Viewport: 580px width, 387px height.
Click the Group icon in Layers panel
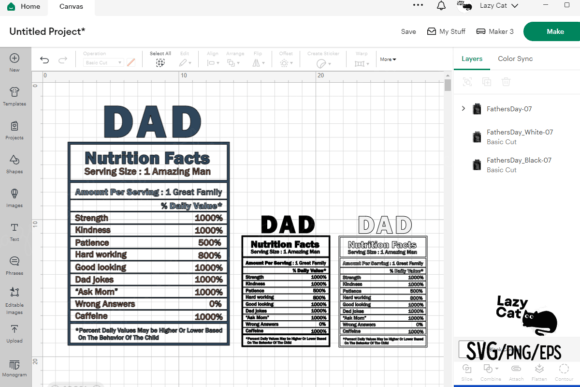coord(467,82)
